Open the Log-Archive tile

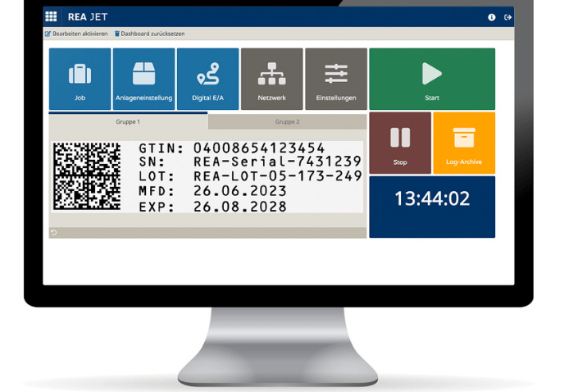click(464, 143)
